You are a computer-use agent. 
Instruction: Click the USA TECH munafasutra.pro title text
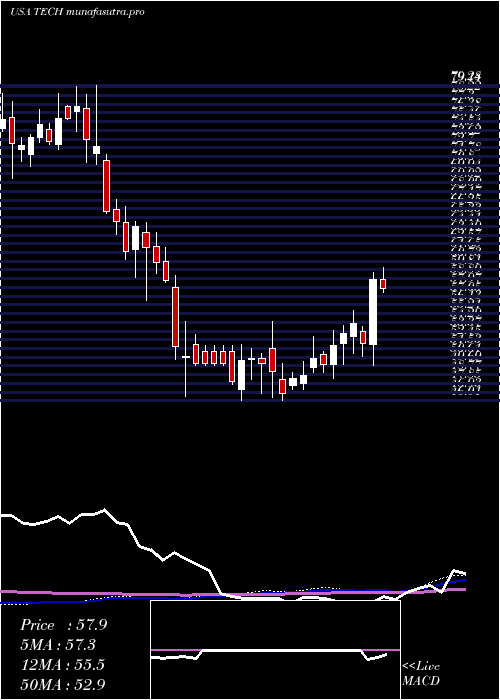pyautogui.click(x=77, y=12)
